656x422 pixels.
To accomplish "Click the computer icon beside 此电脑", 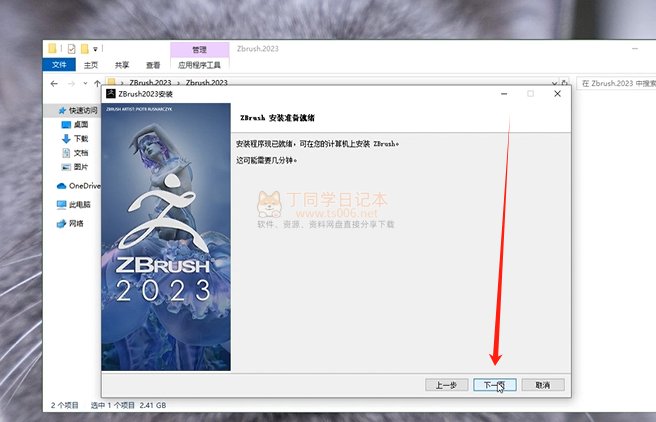I will (x=62, y=205).
